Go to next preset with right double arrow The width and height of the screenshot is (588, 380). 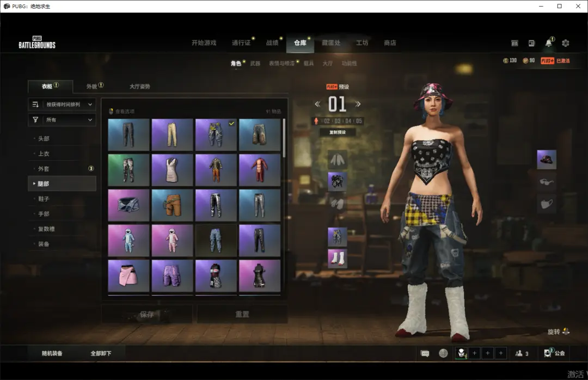pos(358,104)
